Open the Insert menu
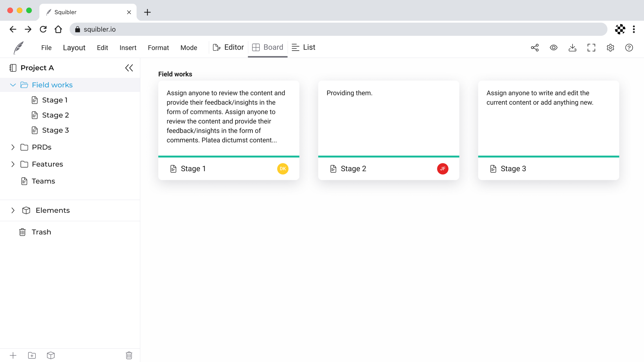This screenshot has width=644, height=362. click(x=128, y=48)
